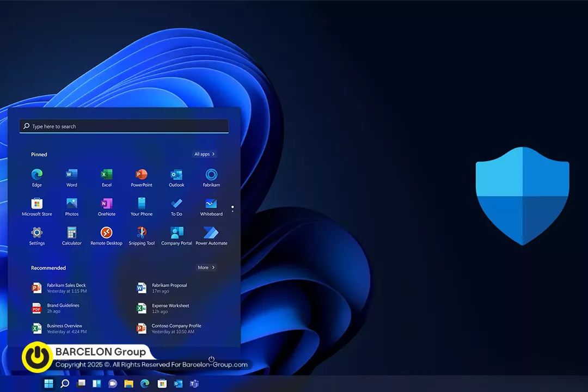This screenshot has width=588, height=392.
Task: Open the Contoso Company Profile presentation
Action: tap(169, 328)
